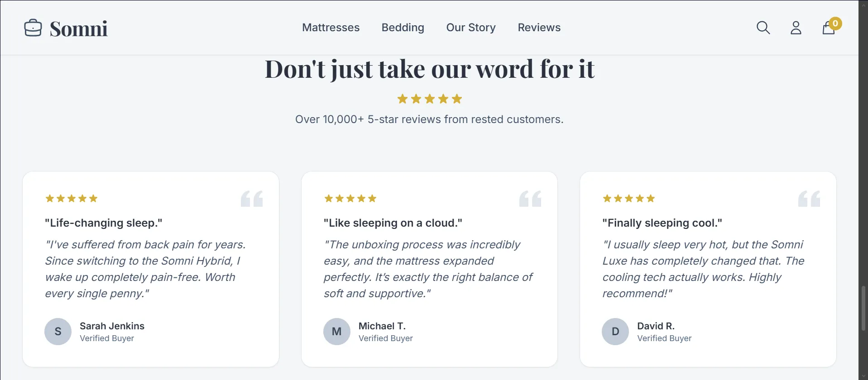Click the five-star rating below the heading
Image resolution: width=868 pixels, height=380 pixels.
tap(429, 99)
